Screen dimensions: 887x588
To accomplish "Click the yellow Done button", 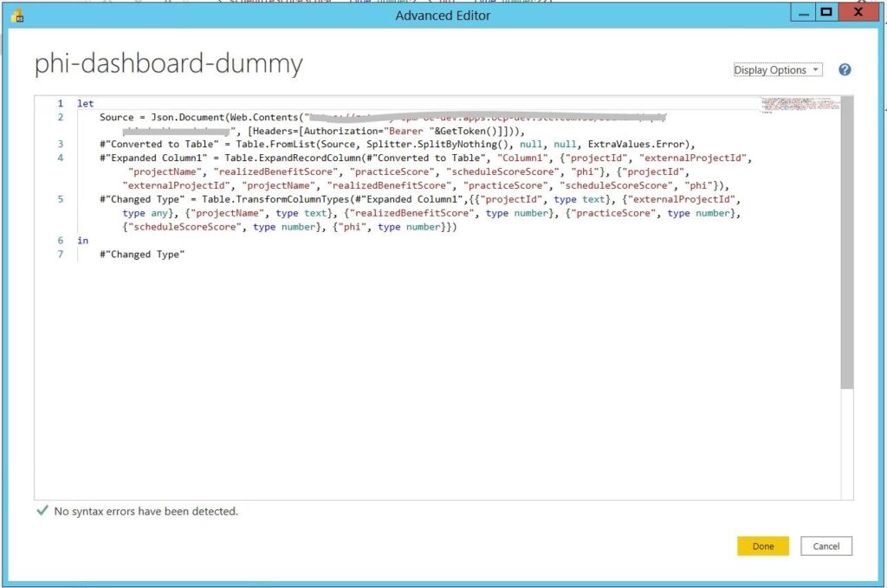I will (762, 546).
